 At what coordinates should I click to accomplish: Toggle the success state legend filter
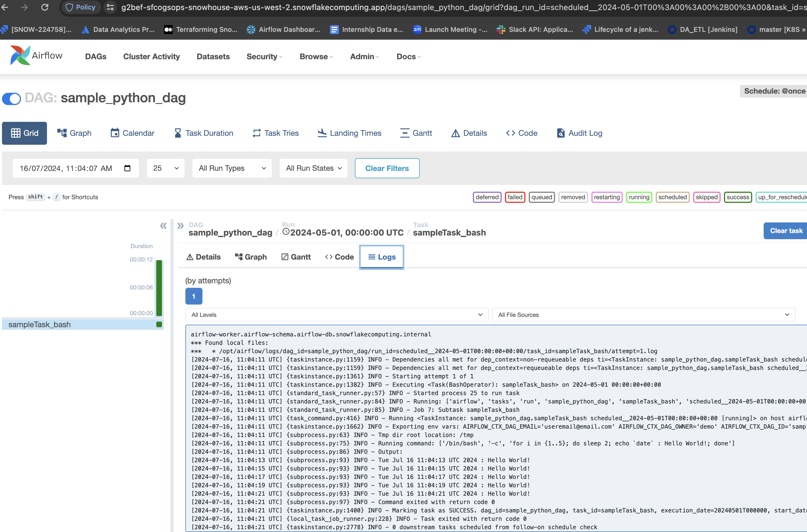[x=737, y=197]
